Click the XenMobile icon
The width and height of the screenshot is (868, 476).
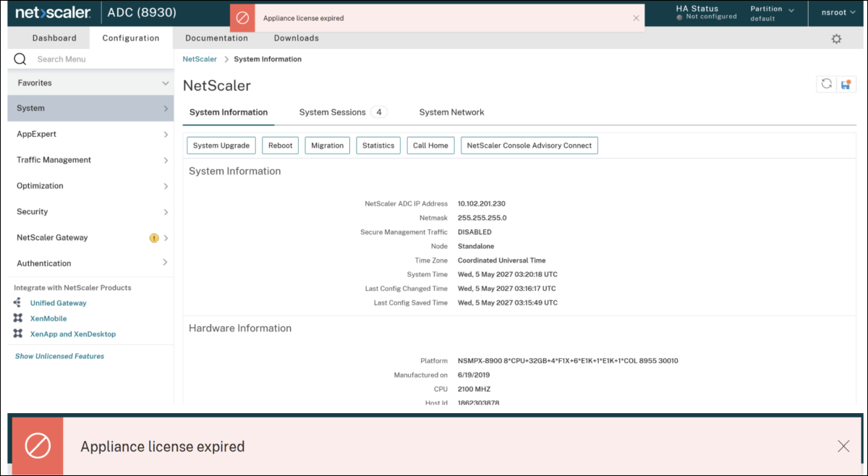18,318
